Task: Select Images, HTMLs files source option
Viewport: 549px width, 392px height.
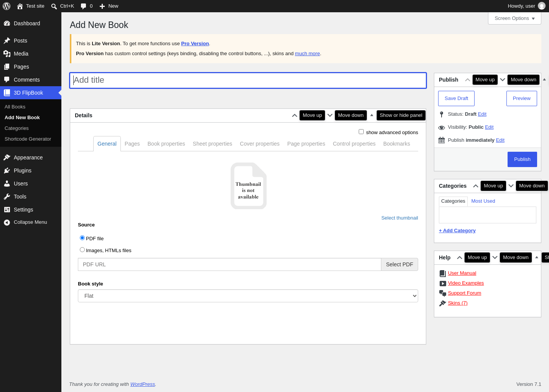Action: coord(82,250)
